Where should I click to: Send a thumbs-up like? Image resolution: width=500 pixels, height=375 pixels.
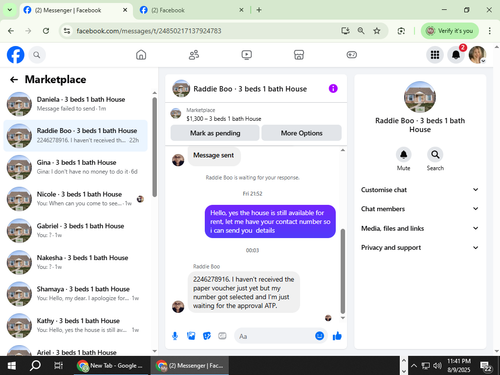(337, 336)
